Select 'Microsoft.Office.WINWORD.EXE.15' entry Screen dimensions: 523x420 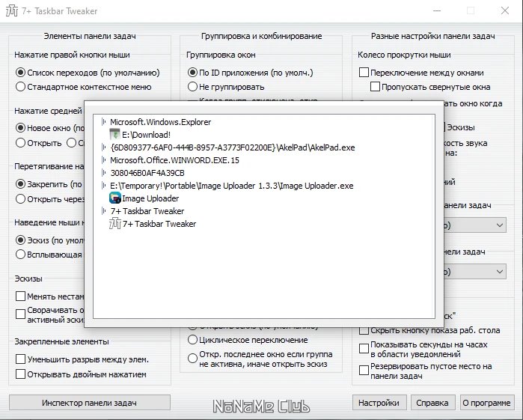174,160
